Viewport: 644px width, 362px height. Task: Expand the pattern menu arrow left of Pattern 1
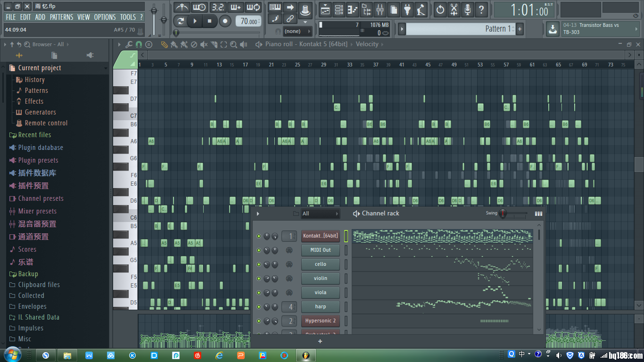(x=402, y=29)
